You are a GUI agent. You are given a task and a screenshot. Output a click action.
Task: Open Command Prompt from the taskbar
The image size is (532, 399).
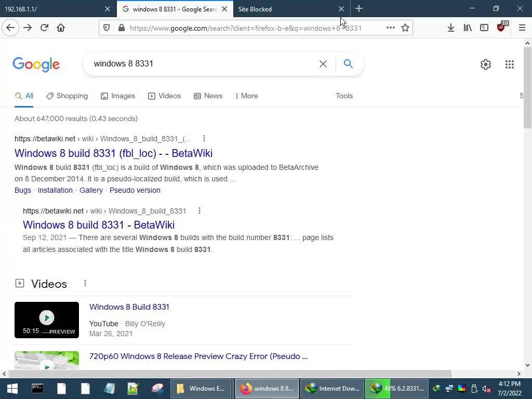pos(37,389)
